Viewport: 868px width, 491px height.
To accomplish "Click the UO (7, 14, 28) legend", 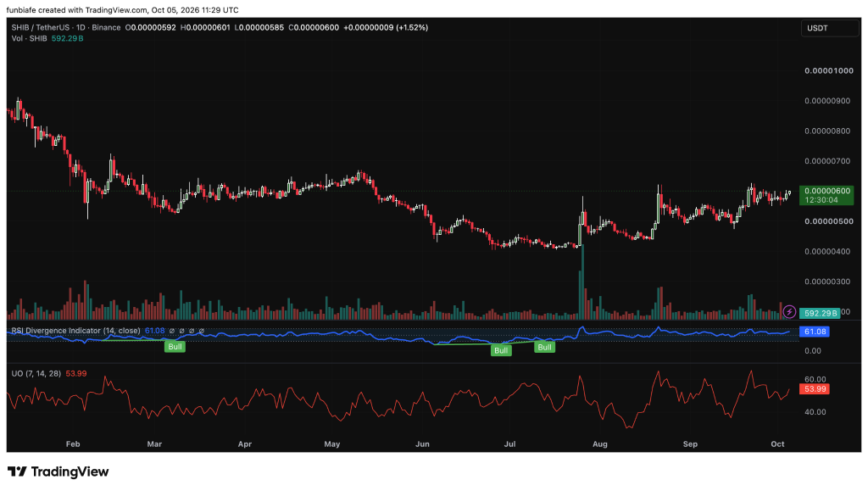I will (36, 374).
